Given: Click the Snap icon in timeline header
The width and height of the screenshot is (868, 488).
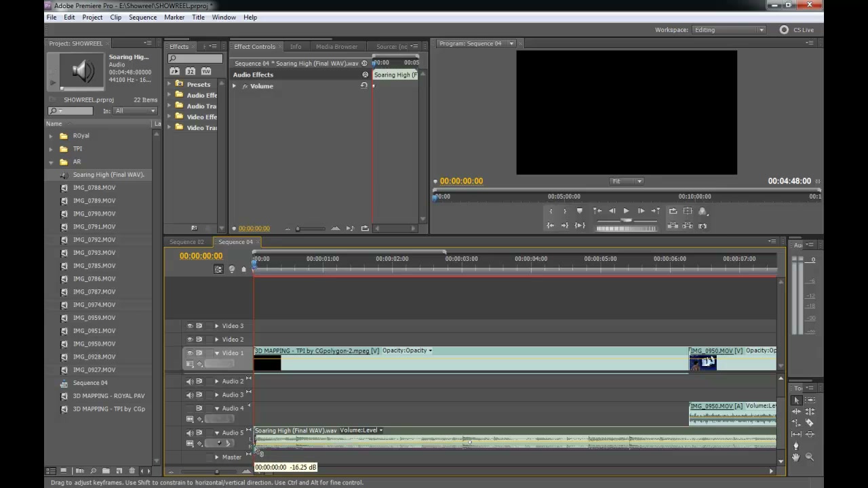Looking at the screenshot, I should pos(218,269).
